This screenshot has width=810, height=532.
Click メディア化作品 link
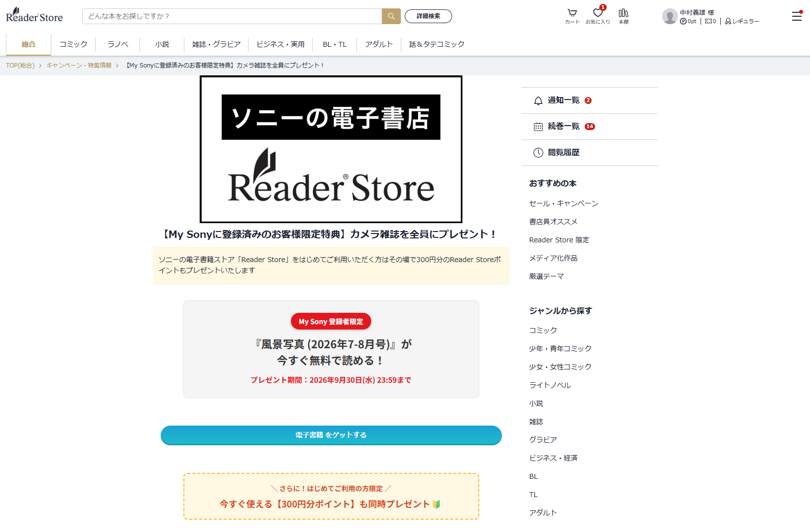pos(553,258)
